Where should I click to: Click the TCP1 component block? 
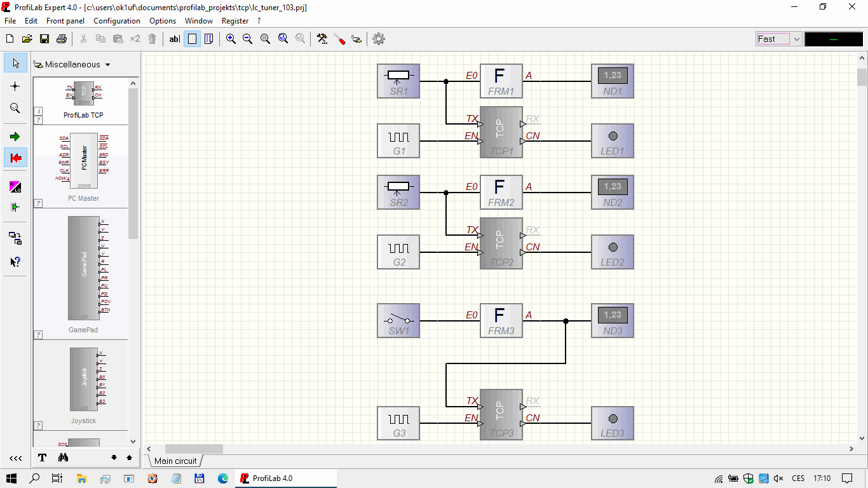[x=501, y=132]
